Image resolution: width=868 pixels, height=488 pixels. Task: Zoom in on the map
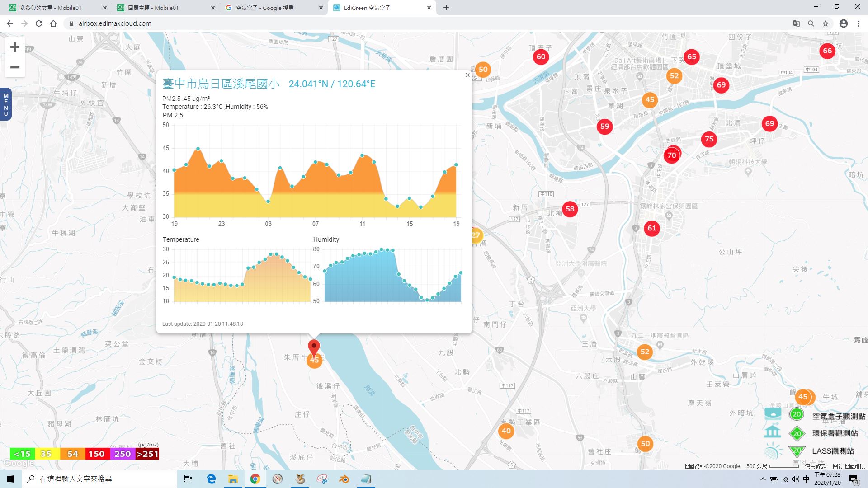pyautogui.click(x=15, y=47)
